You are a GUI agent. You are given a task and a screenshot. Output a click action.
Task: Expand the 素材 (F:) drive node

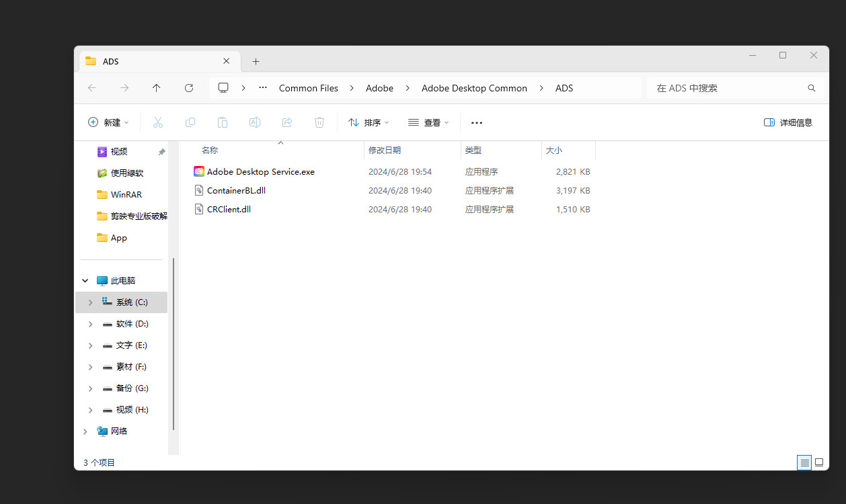(91, 367)
